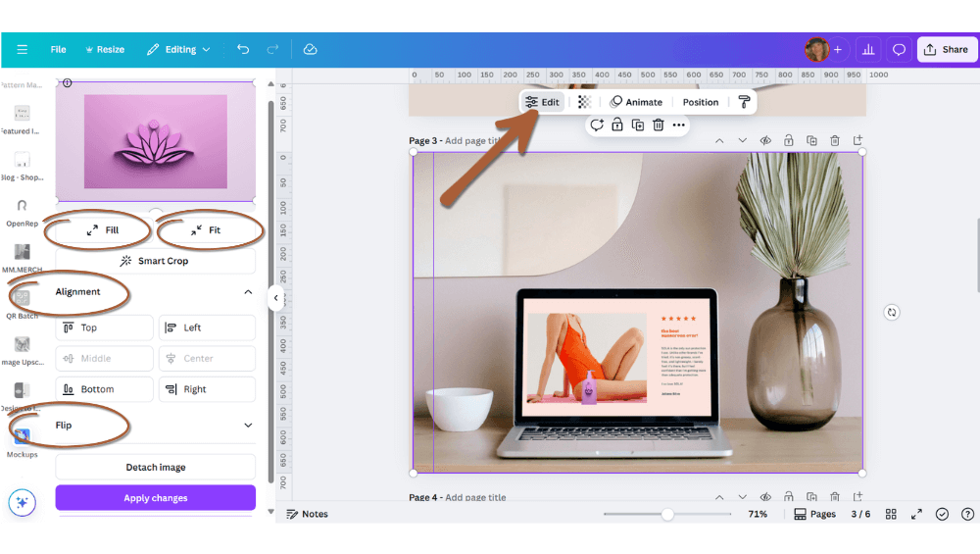Select the lotus image preview thumbnail
Image resolution: width=980 pixels, height=554 pixels.
[x=156, y=141]
